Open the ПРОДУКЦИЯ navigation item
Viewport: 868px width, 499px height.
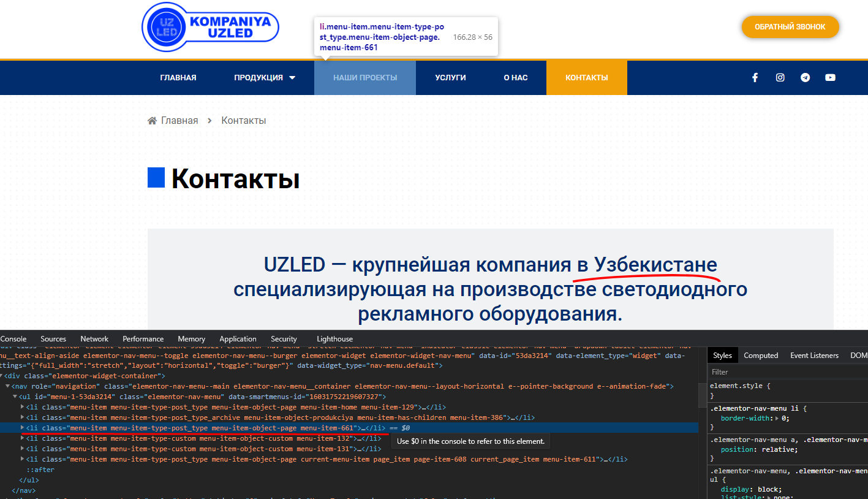tap(259, 78)
